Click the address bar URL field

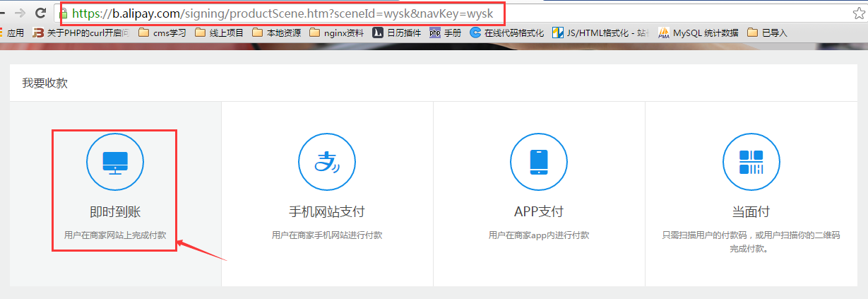[x=297, y=13]
